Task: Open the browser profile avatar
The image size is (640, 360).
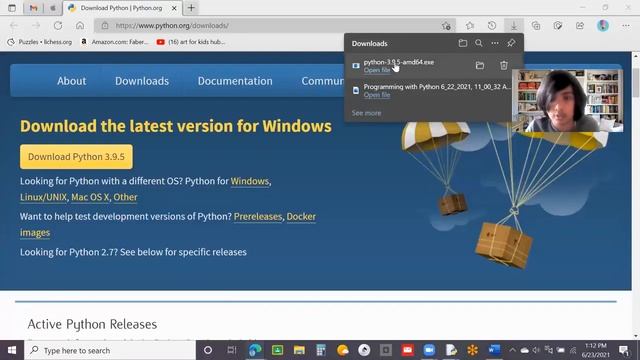Action: tap(603, 26)
